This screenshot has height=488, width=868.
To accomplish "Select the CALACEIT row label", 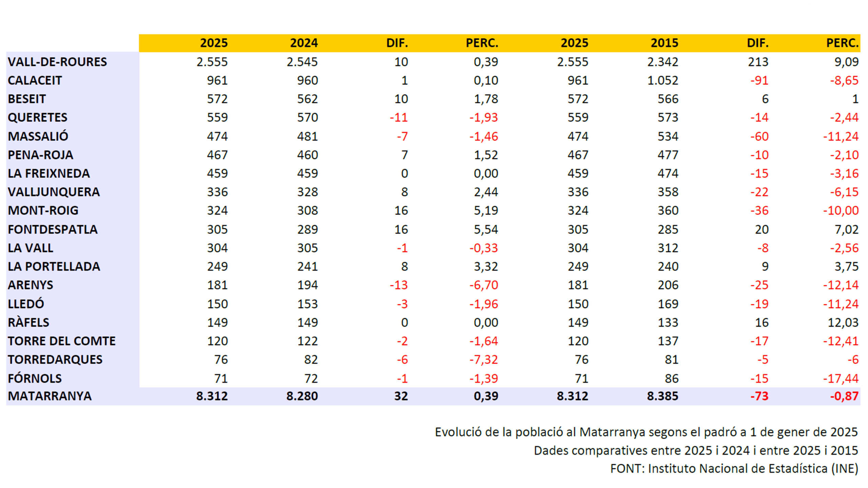I will coord(35,80).
